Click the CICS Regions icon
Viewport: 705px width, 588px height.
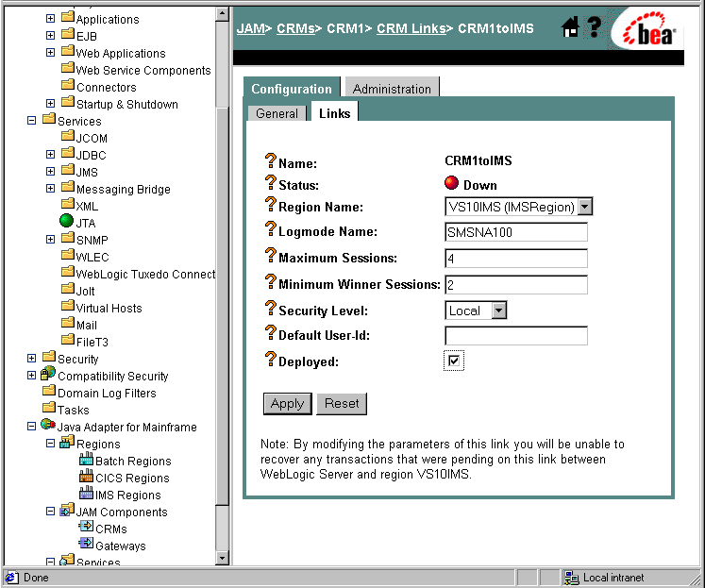[x=86, y=476]
